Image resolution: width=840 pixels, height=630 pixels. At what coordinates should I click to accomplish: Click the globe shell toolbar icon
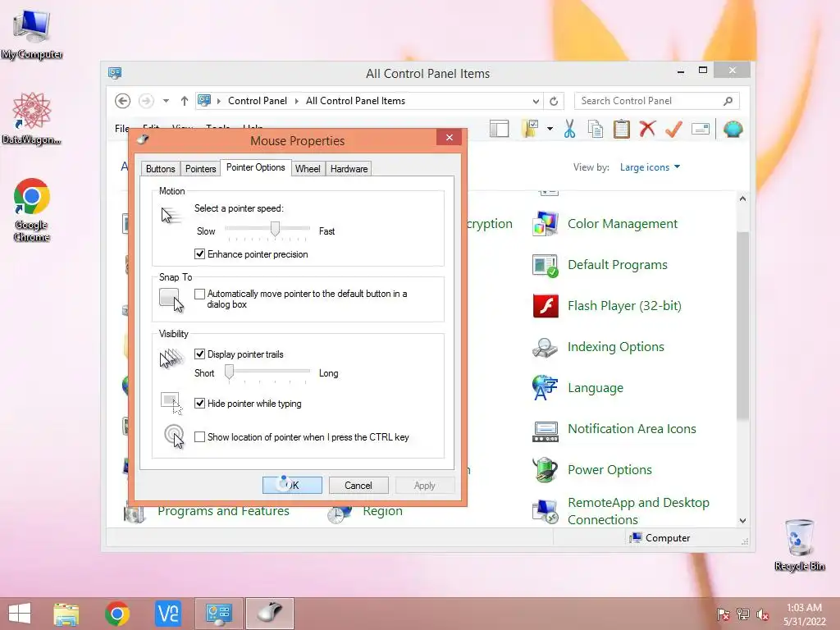[x=733, y=129]
